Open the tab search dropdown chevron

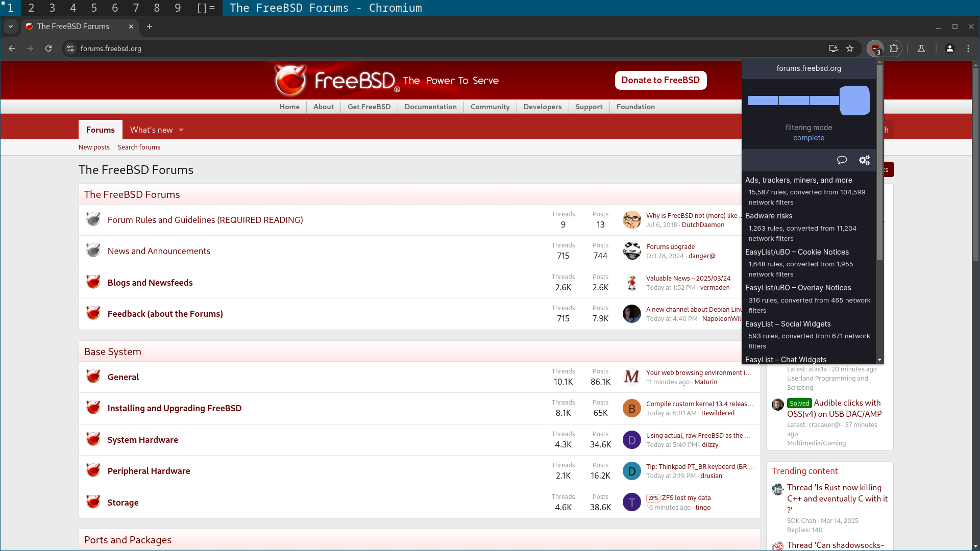click(x=11, y=27)
